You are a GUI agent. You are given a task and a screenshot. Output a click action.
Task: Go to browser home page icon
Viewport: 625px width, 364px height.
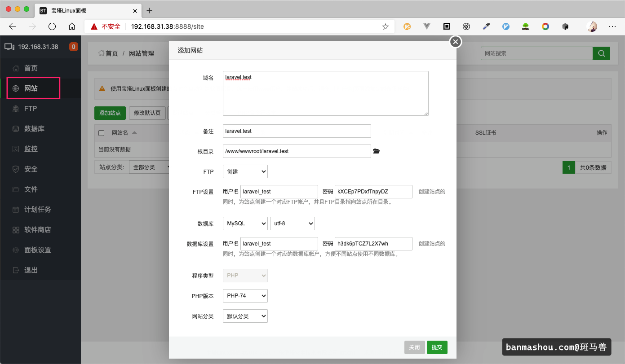point(72,26)
